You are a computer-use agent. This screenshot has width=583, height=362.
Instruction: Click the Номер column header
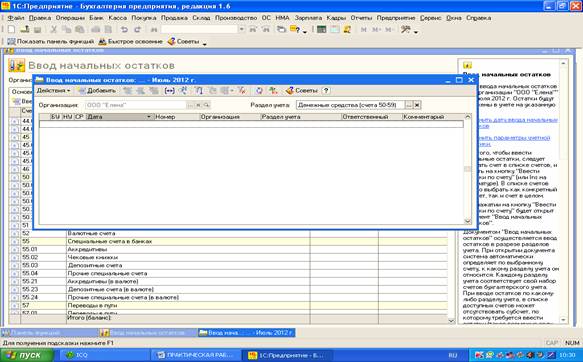[177, 117]
